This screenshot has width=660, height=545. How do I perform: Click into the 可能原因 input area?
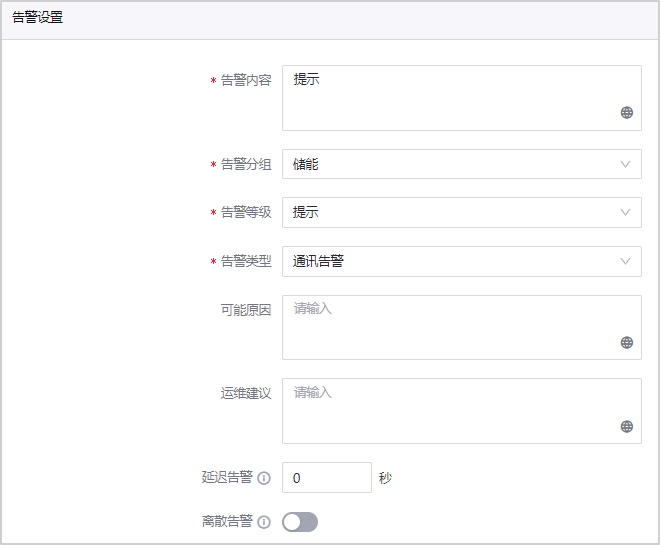[x=450, y=326]
